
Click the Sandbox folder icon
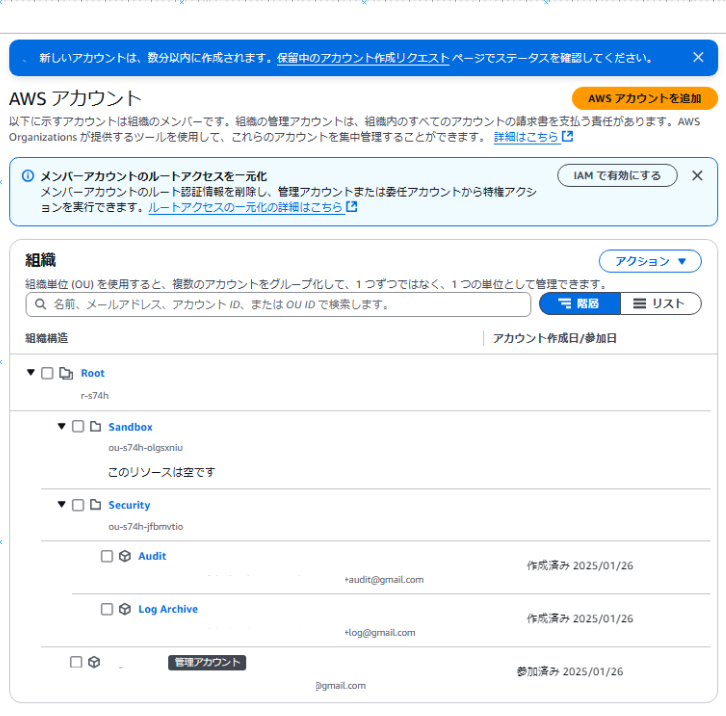click(x=95, y=427)
